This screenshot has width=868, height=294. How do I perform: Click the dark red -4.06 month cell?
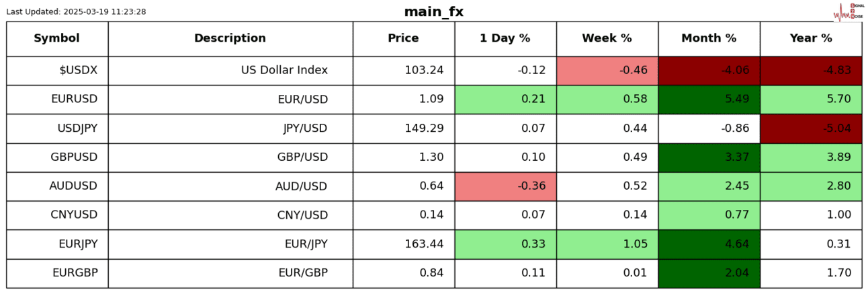click(709, 71)
